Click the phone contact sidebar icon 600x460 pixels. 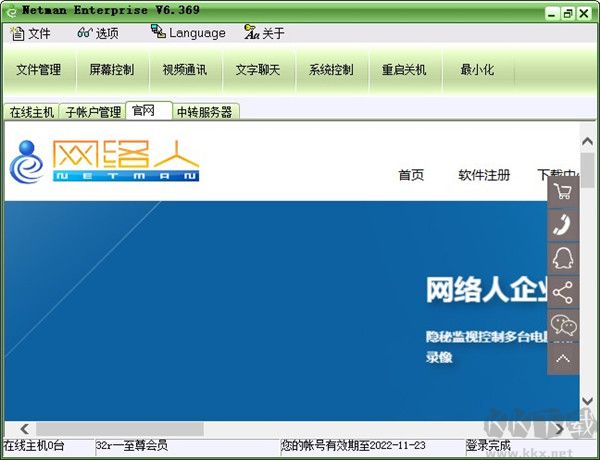click(x=563, y=225)
